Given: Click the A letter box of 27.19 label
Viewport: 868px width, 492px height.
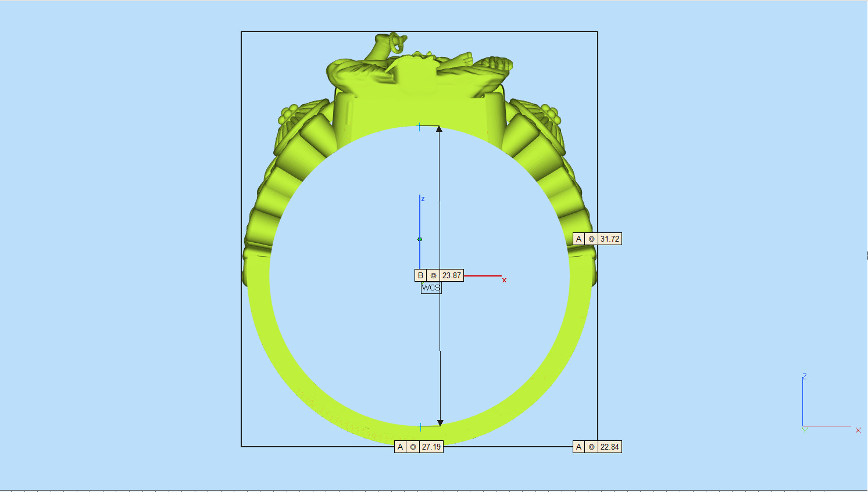Looking at the screenshot, I should click(x=401, y=447).
